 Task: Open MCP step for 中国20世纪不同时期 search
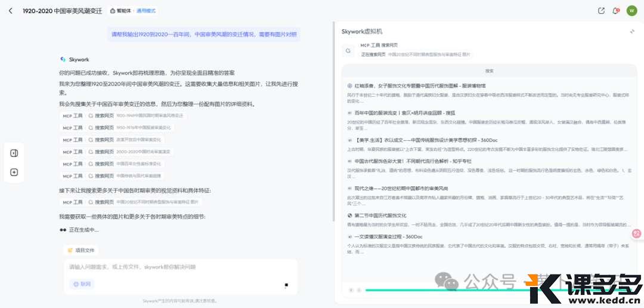pos(131,202)
